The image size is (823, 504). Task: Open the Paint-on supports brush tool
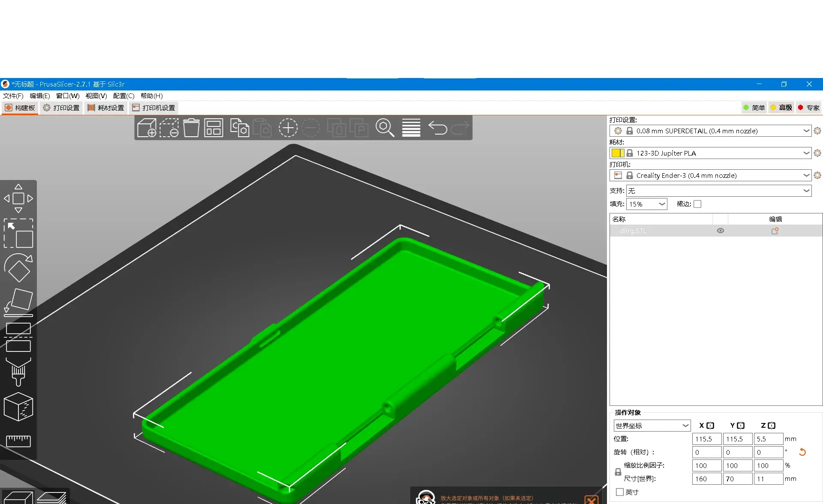click(18, 372)
